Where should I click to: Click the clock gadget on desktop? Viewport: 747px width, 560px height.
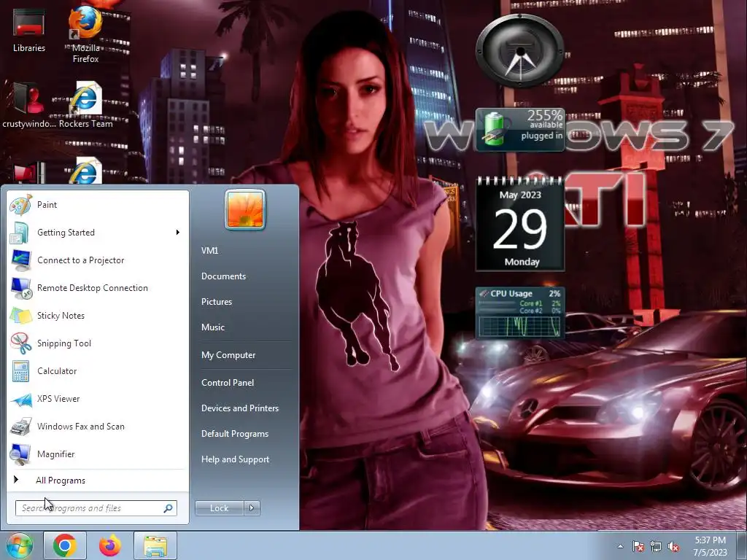click(519, 51)
